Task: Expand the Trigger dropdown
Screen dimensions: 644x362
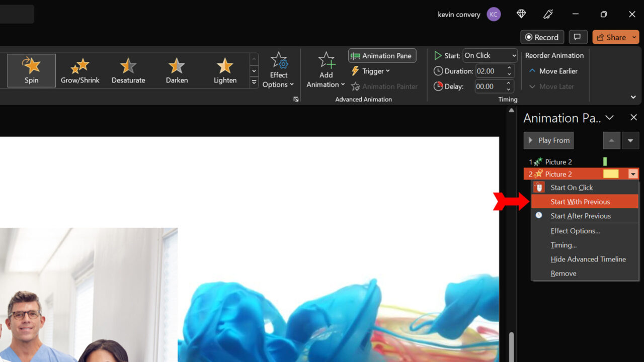Action: pyautogui.click(x=370, y=71)
